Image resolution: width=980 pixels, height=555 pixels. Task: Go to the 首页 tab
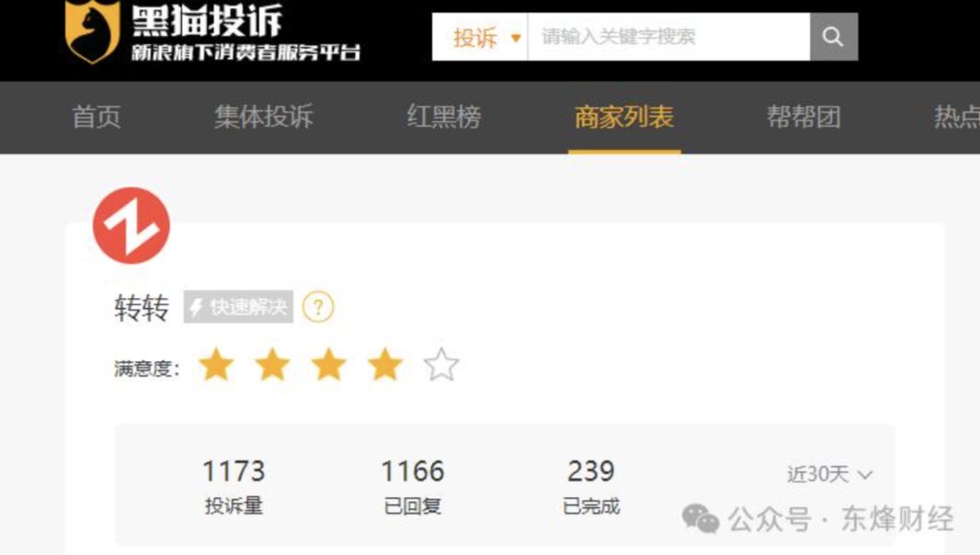pyautogui.click(x=97, y=117)
